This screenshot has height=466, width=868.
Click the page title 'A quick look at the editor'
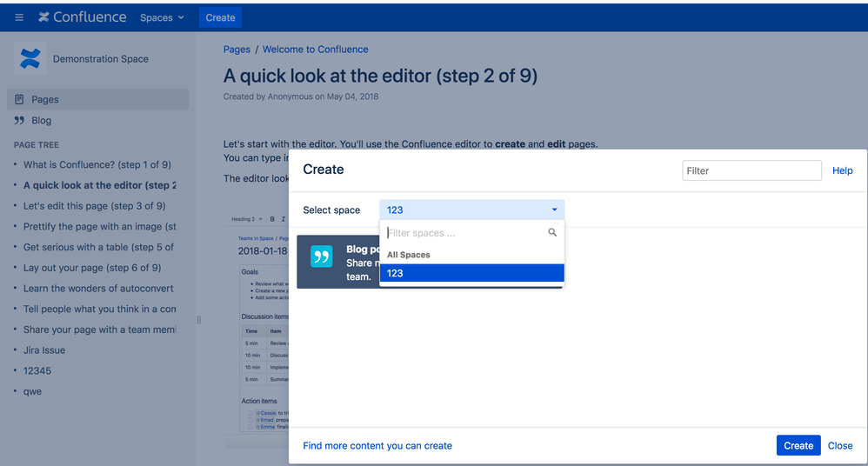tap(380, 76)
